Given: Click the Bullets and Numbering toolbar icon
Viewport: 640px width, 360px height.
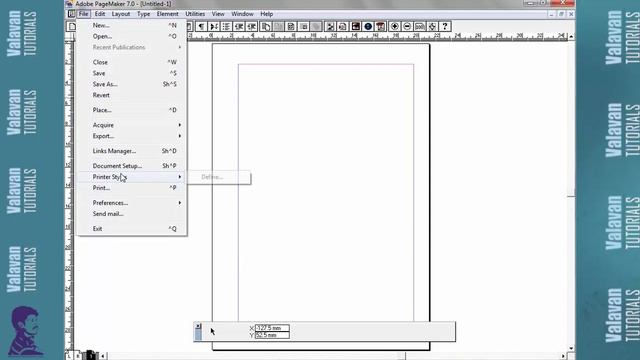Looking at the screenshot, I should (227, 27).
